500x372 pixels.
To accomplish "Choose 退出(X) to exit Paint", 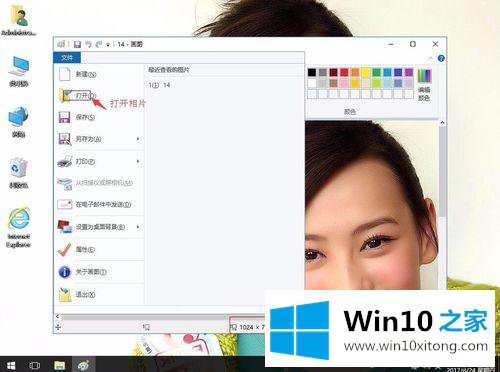I will tap(99, 295).
